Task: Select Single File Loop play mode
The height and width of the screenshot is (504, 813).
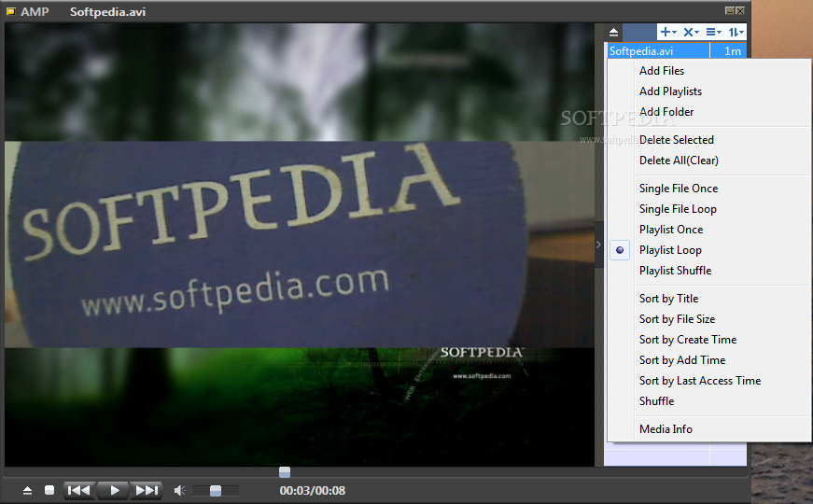Action: [678, 209]
